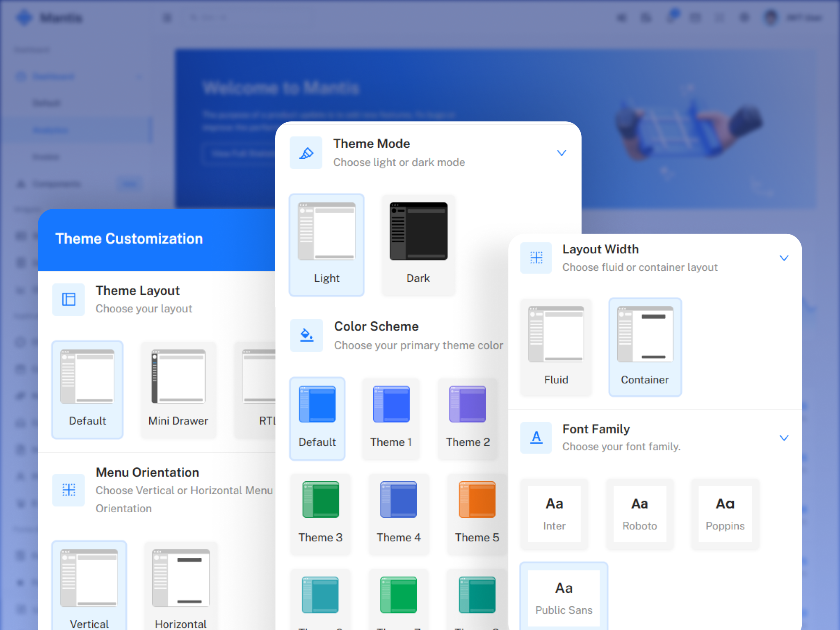The width and height of the screenshot is (840, 630).
Task: Open the Theme Layout section header
Action: [138, 291]
